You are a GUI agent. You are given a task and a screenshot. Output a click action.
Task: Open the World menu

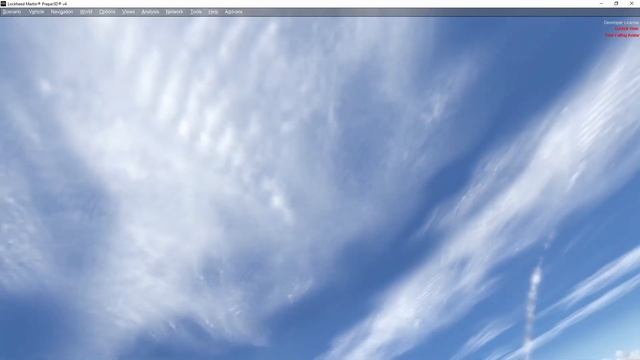[86, 12]
